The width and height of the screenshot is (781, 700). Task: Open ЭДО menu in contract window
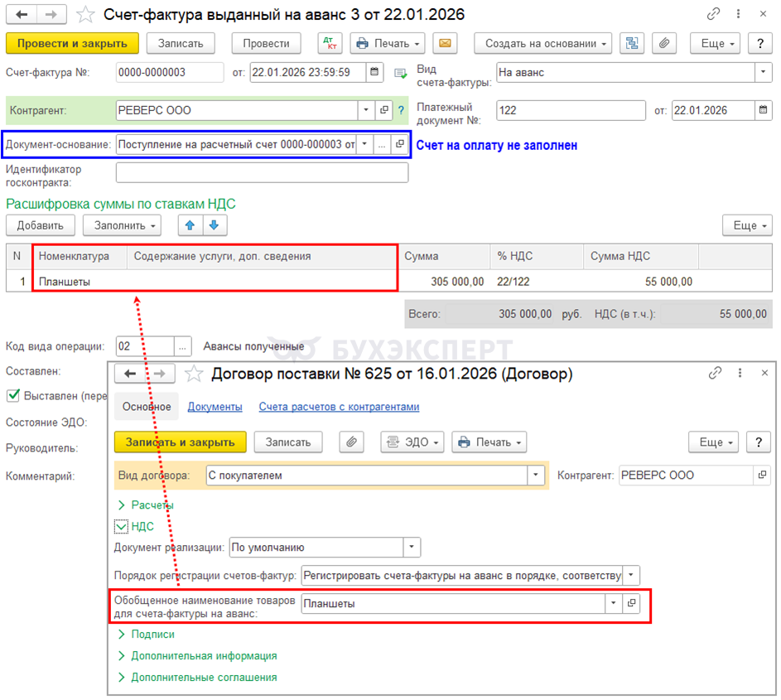pyautogui.click(x=412, y=442)
